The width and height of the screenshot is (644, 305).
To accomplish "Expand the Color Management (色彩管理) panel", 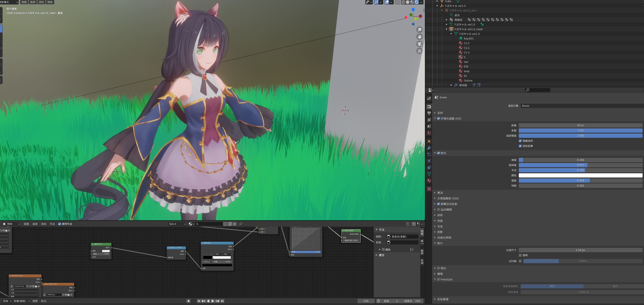I will coord(435,299).
